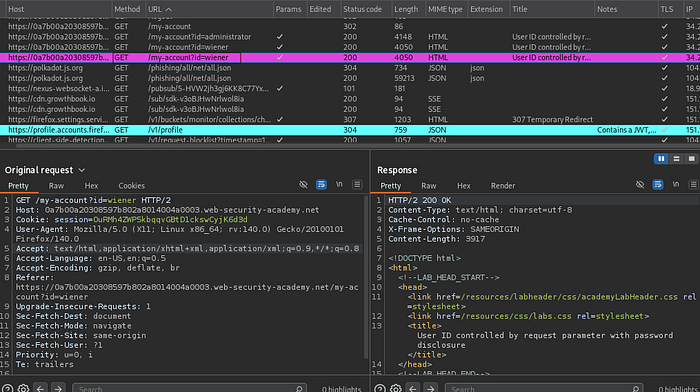Select Pretty tab in request pane
Screen dimensions: 700x392
pos(18,186)
